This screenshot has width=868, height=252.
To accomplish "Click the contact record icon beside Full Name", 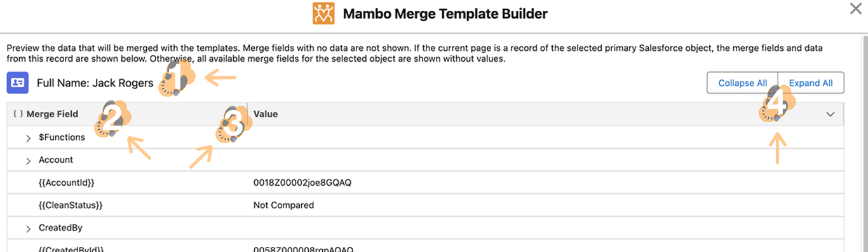I will coord(18,83).
